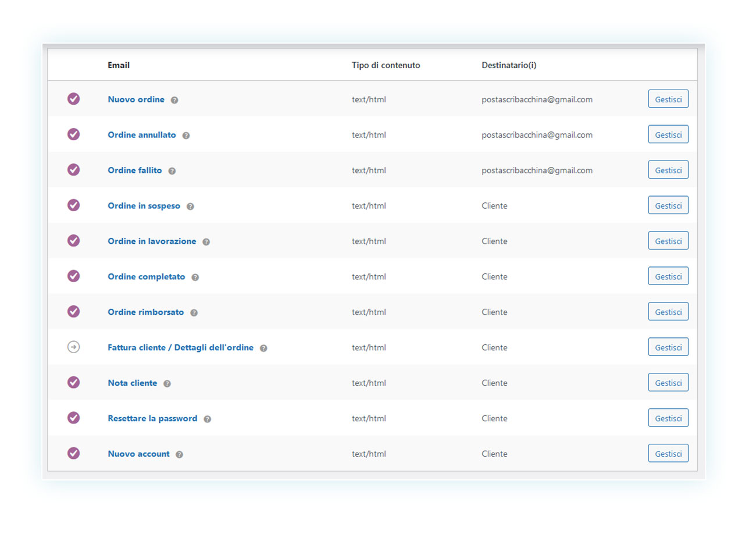Screen dimensions: 756x534
Task: Click recipient email in Ordine fallito row
Action: pos(537,170)
